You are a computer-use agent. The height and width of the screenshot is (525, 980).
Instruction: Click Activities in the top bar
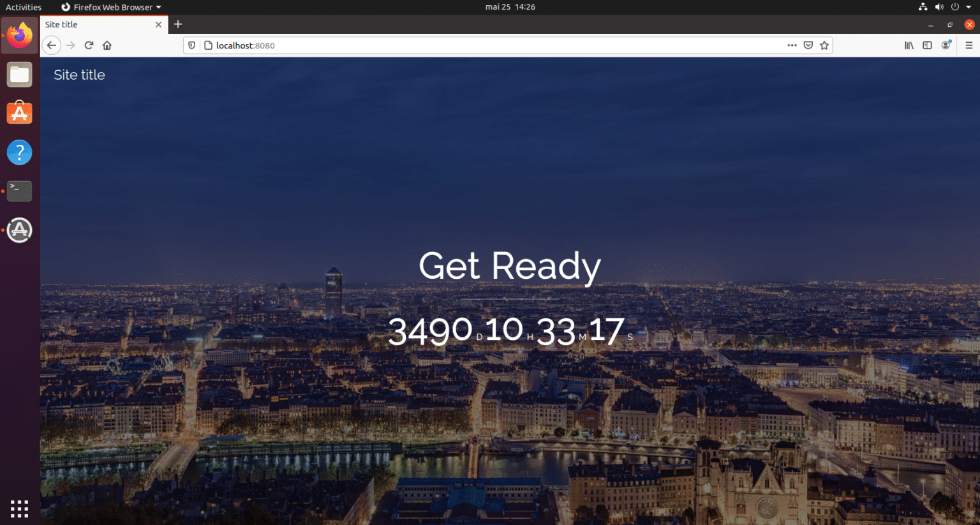[24, 7]
